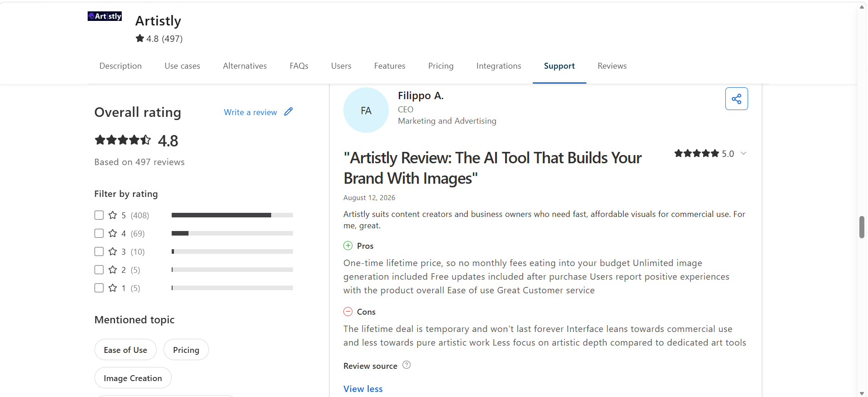Click the 4-star rating distribution bar
The width and height of the screenshot is (868, 397).
point(232,233)
